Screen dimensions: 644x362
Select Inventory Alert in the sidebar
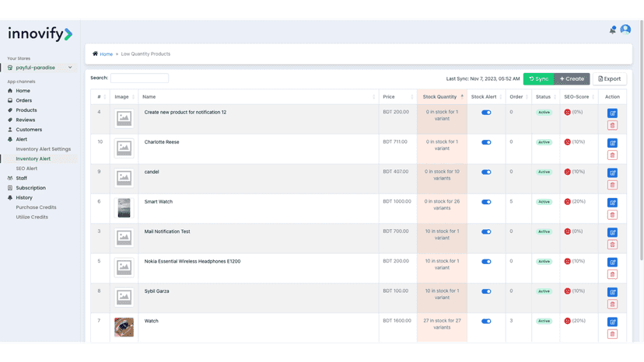tap(33, 158)
